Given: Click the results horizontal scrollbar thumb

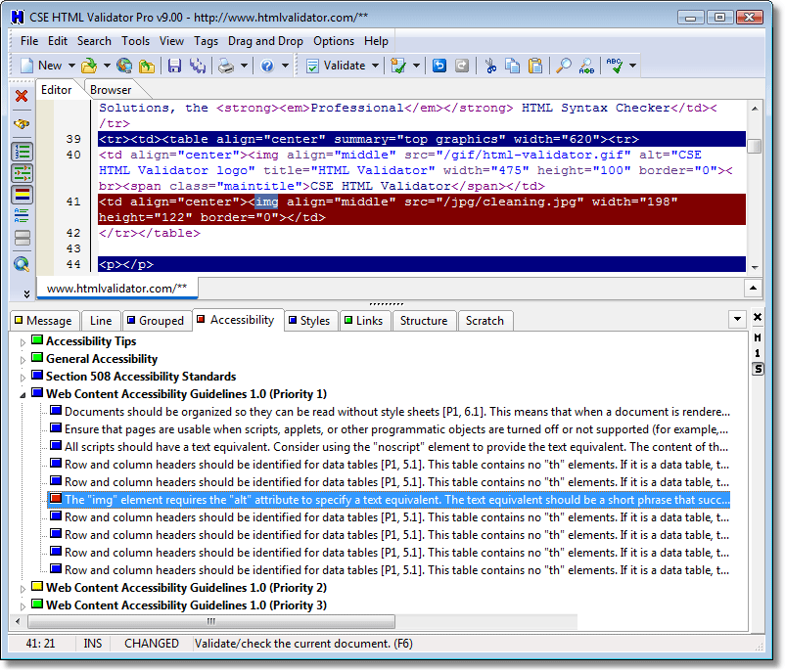Looking at the screenshot, I should coord(211,622).
